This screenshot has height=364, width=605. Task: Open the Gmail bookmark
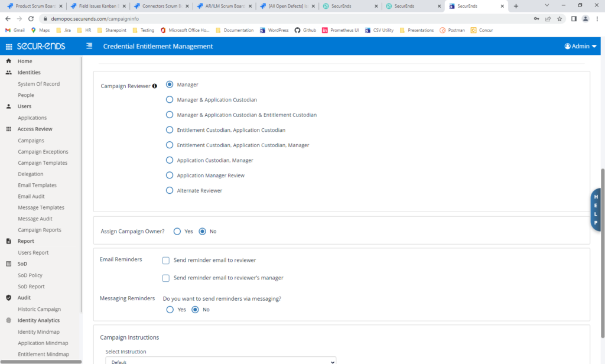coord(15,30)
